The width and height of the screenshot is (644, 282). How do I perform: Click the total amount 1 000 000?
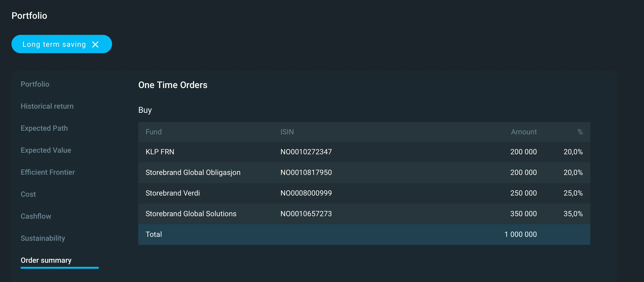click(x=520, y=234)
